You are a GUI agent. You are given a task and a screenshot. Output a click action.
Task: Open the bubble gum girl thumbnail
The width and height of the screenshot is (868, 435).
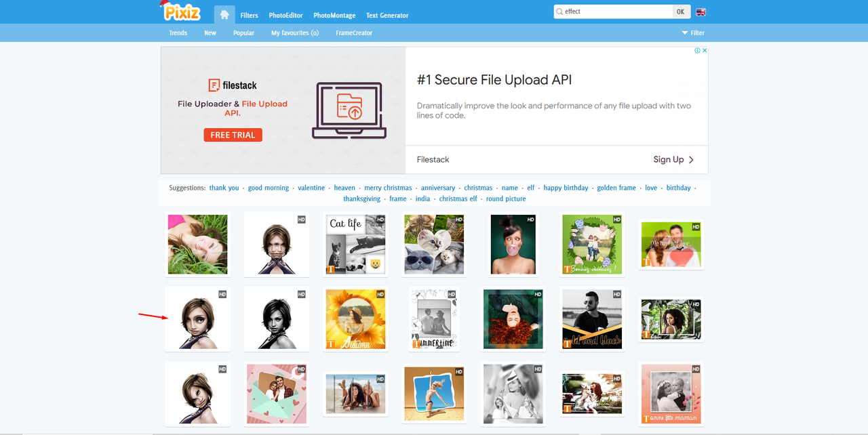pyautogui.click(x=513, y=244)
